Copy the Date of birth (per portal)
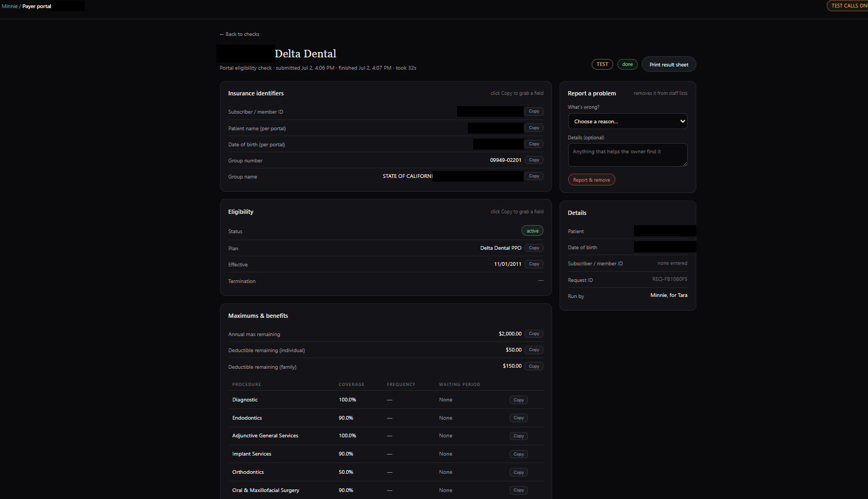Viewport: 868px width, 499px height. click(534, 144)
